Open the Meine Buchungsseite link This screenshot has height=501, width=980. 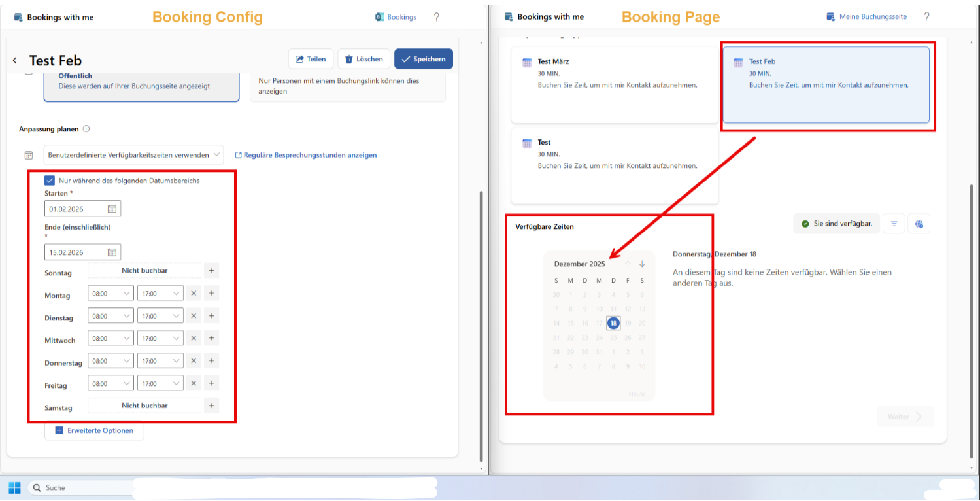(867, 17)
